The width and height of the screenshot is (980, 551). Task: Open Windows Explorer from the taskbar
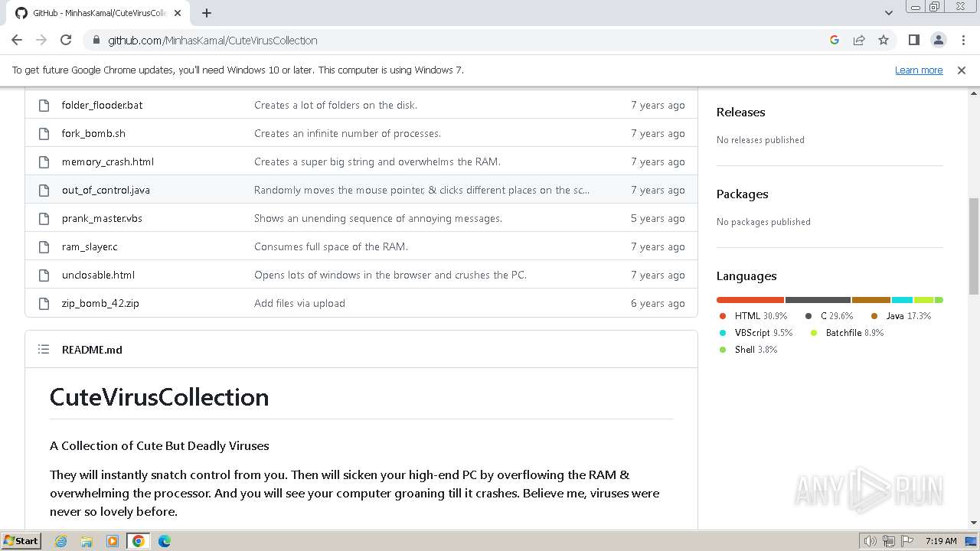[x=87, y=541]
